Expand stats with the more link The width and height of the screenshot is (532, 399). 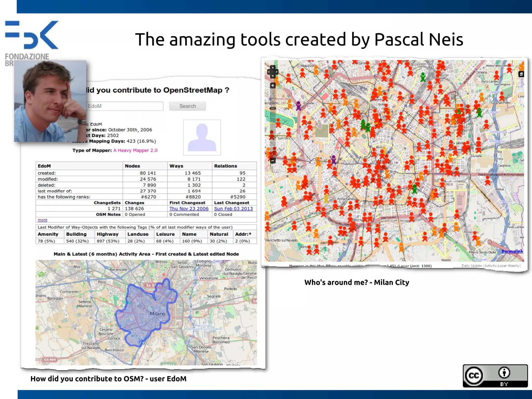(42, 220)
